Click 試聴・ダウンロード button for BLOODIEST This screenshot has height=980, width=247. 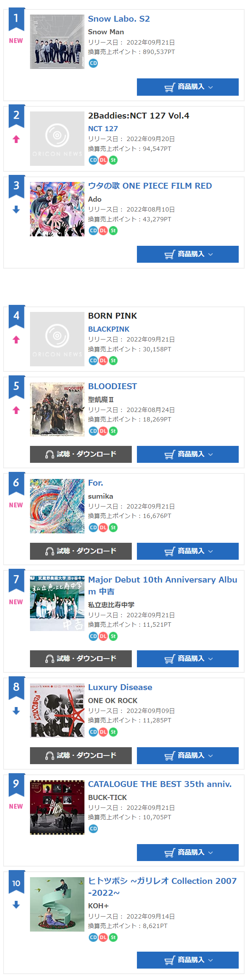(x=81, y=454)
